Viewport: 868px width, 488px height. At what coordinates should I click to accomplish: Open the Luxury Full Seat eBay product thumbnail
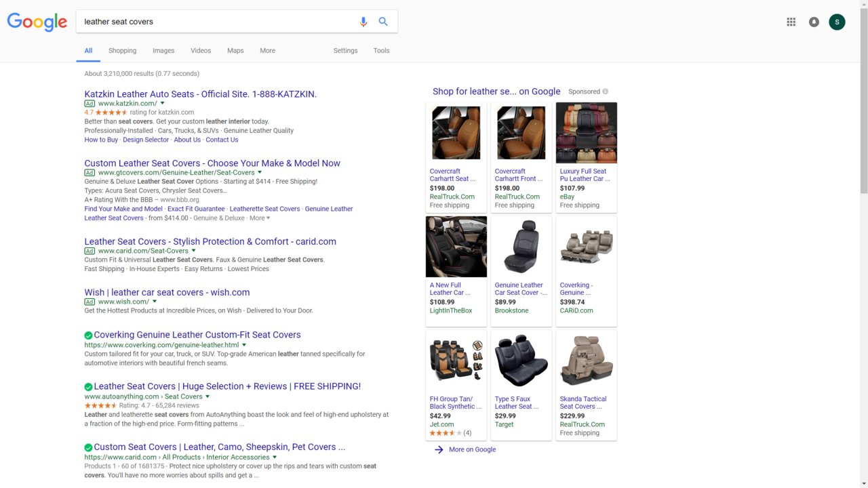point(587,133)
